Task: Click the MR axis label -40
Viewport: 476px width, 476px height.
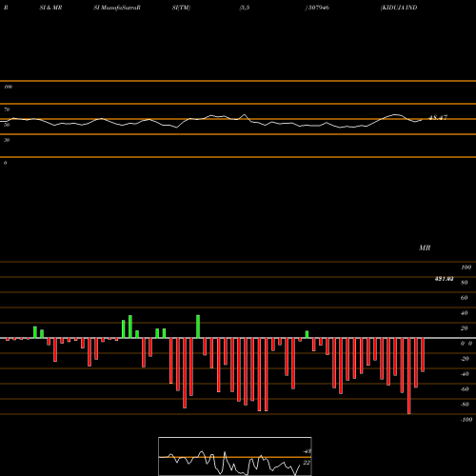Action: click(x=465, y=374)
